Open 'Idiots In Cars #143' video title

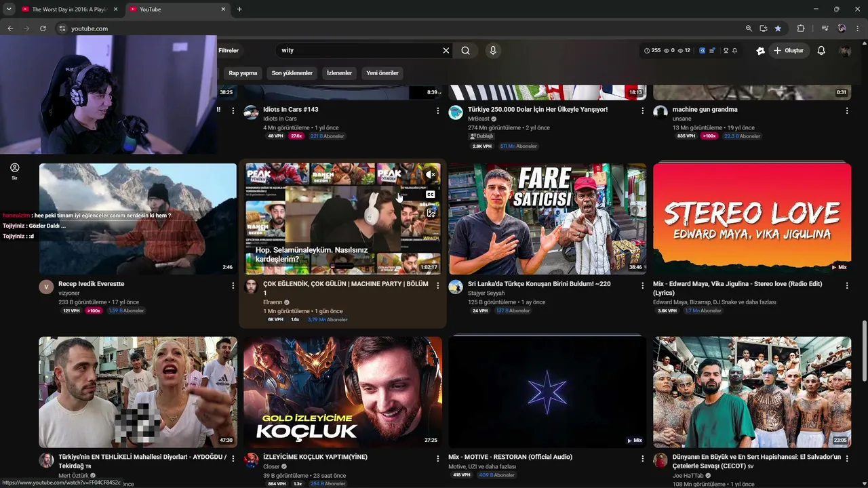(x=291, y=109)
